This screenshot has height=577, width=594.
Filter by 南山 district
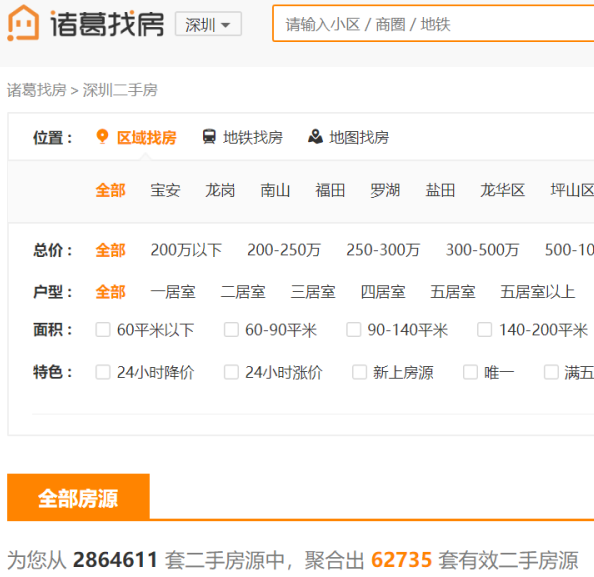(x=275, y=190)
